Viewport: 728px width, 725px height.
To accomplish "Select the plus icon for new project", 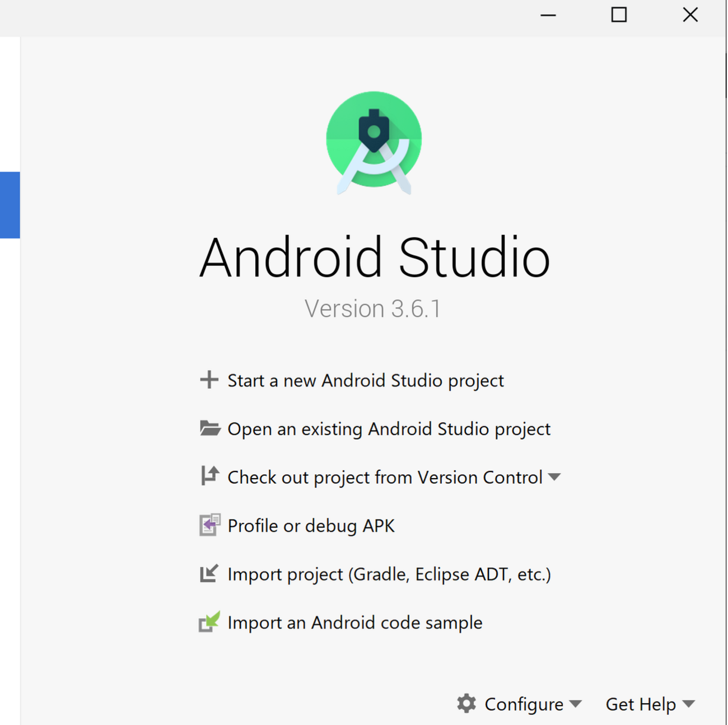I will pos(209,380).
